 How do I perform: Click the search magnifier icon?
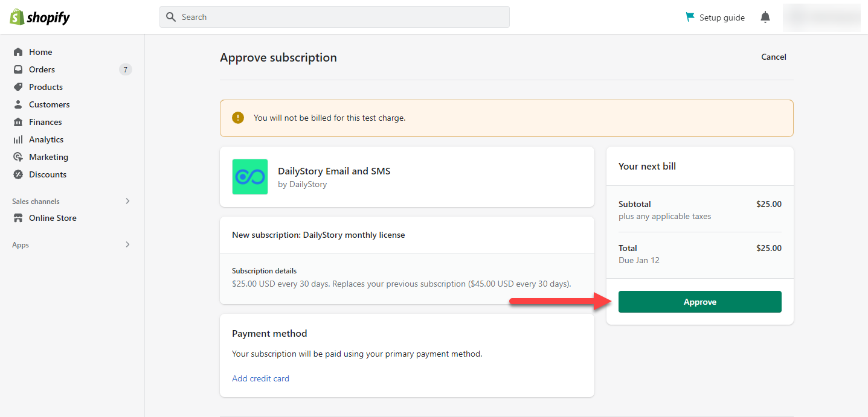click(x=171, y=17)
